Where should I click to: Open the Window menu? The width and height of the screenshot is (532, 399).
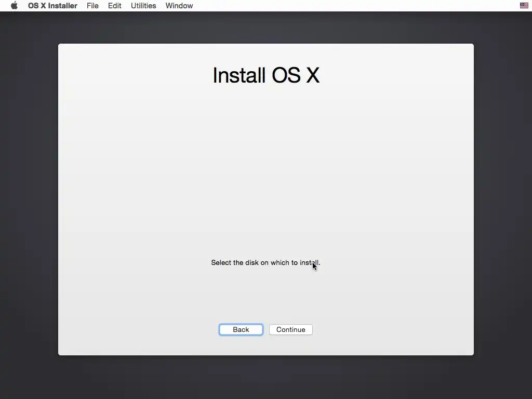pos(179,6)
